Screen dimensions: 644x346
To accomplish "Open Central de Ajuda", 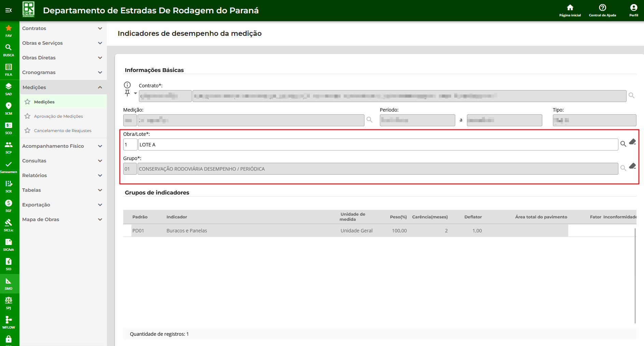I will [602, 10].
